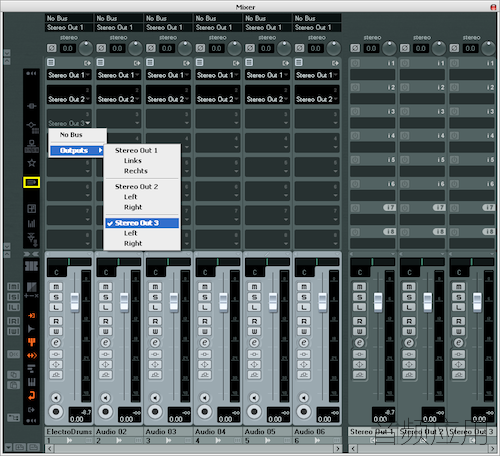Click the ElectroDrums channel name label
This screenshot has width=500, height=456.
coord(69,432)
